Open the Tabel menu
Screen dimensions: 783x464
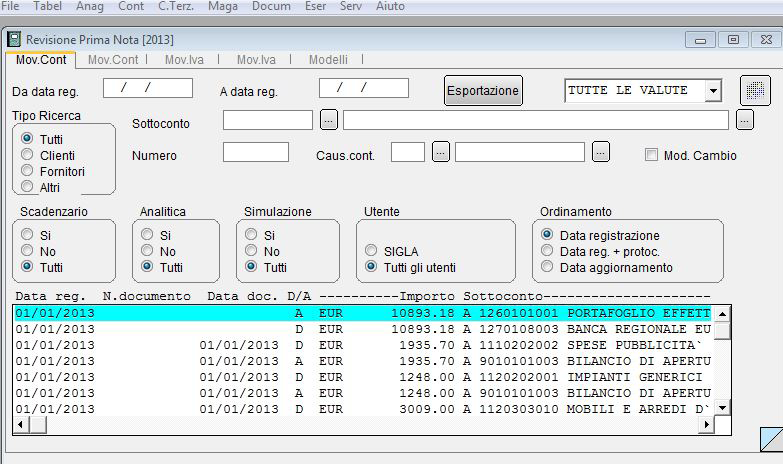tap(47, 6)
